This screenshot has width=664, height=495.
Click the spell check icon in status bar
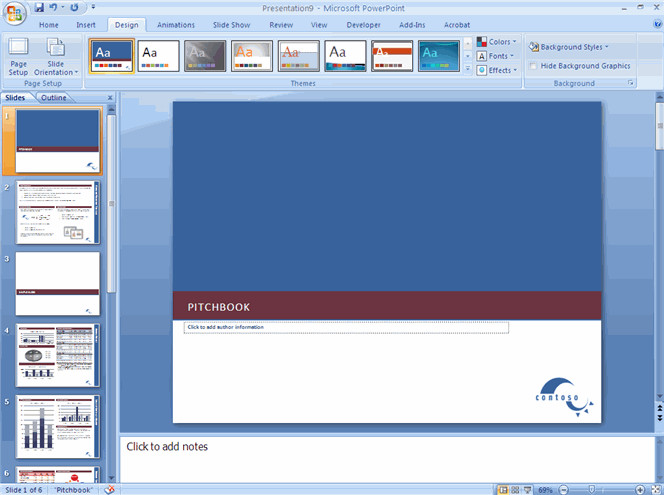(110, 489)
